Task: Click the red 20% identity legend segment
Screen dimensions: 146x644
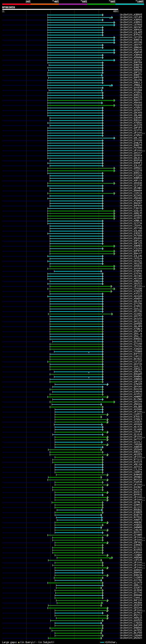Action: tap(16, 4)
